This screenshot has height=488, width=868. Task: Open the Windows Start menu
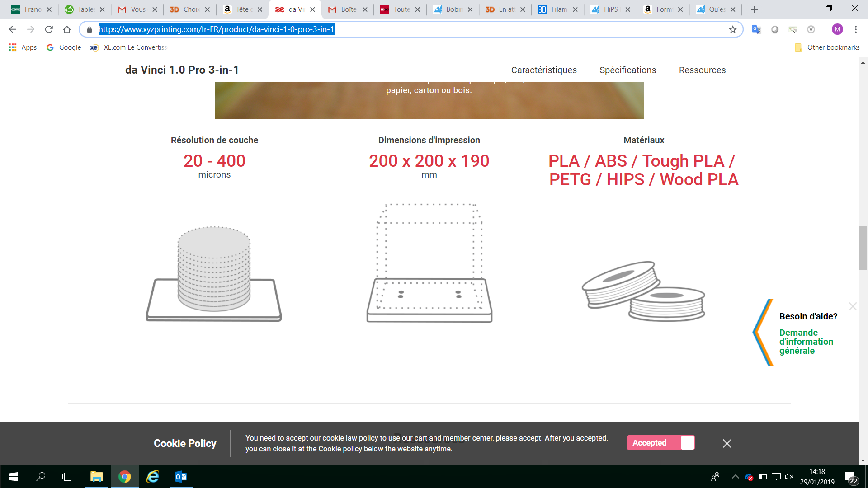pyautogui.click(x=14, y=477)
